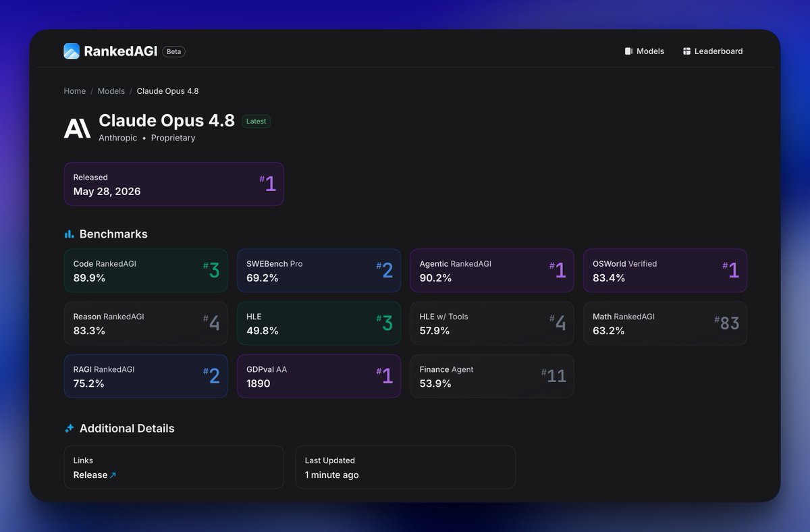Open the OSWorld Verified benchmark card
Screen dimensions: 810x532
pos(665,271)
